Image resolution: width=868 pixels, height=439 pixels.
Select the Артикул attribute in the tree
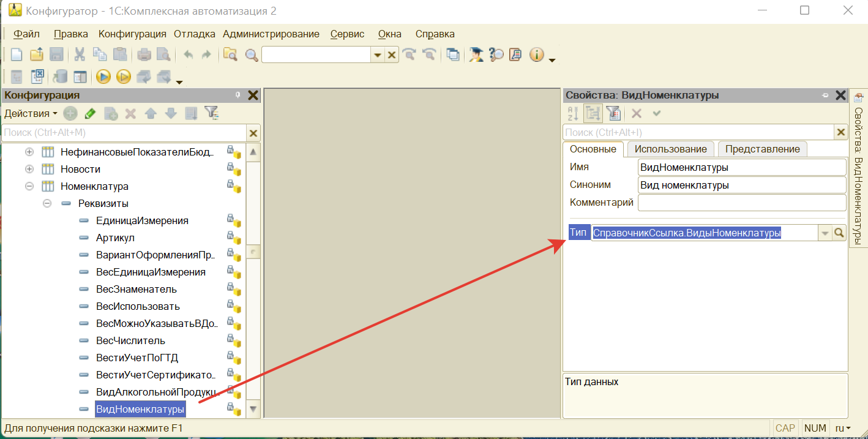pos(115,238)
